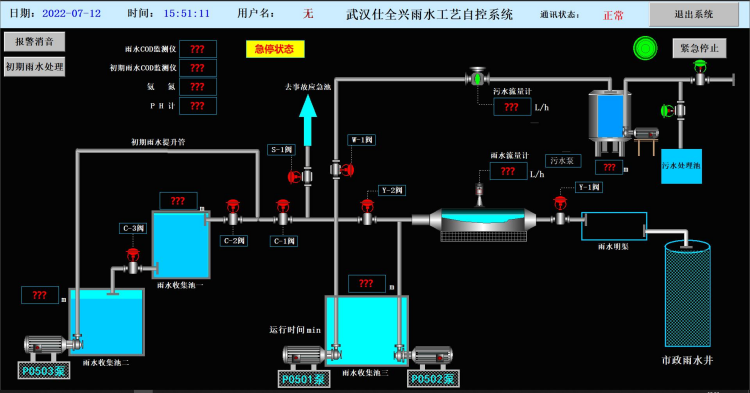Click the cyan upward arrow to 事故应急池
This screenshot has width=750, height=393.
pyautogui.click(x=308, y=120)
